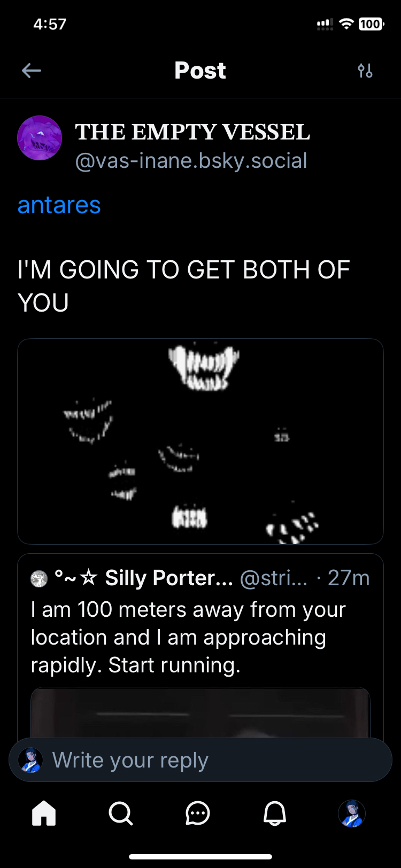
Task: Open the Notifications bell icon
Action: [275, 813]
